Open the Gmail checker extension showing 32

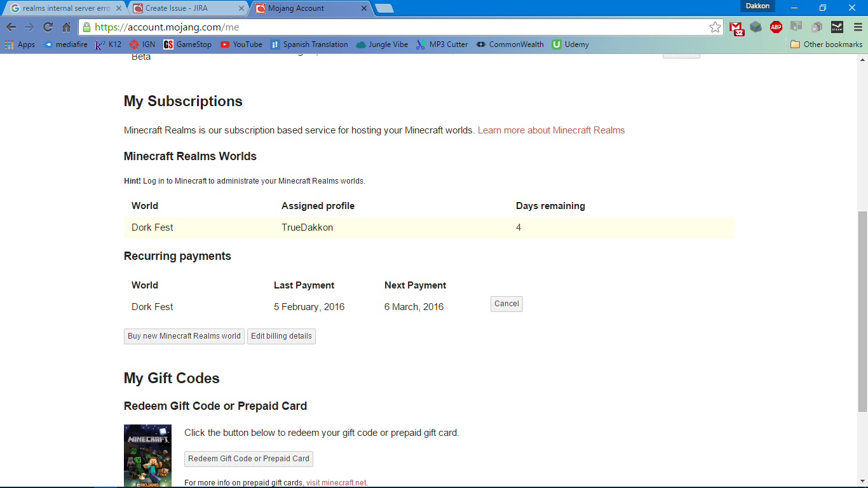click(x=736, y=28)
